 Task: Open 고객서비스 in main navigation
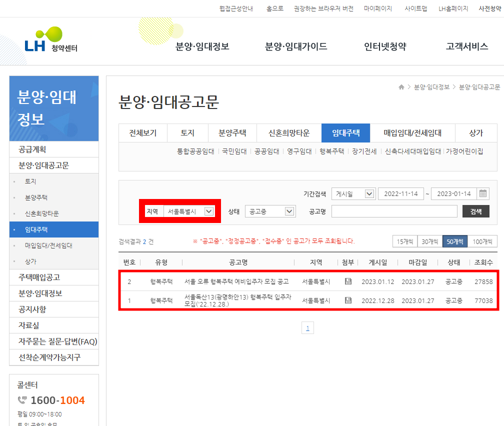[466, 46]
